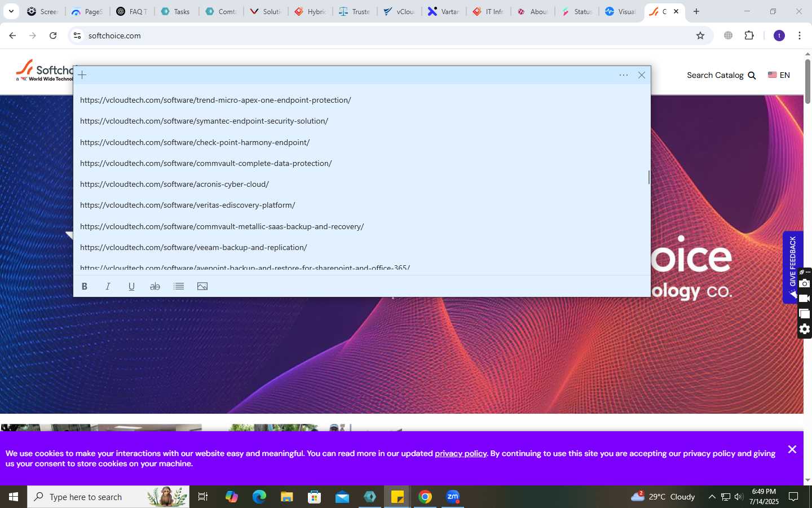This screenshot has height=508, width=812.
Task: Click the acronis-cyber-cloud URL line
Action: coord(174,184)
